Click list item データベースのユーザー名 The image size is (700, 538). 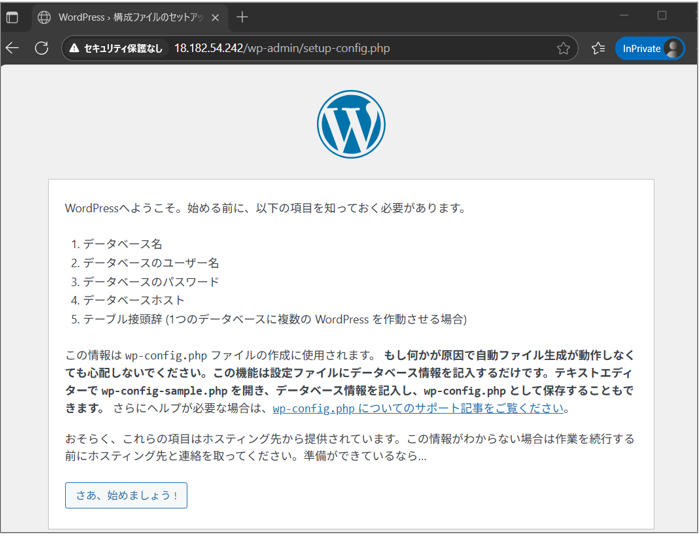pyautogui.click(x=151, y=263)
